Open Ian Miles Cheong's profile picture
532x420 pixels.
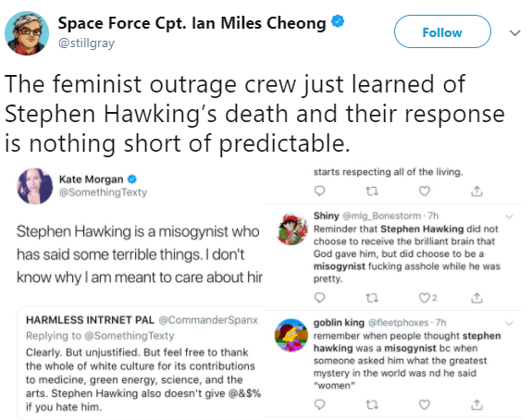point(27,33)
